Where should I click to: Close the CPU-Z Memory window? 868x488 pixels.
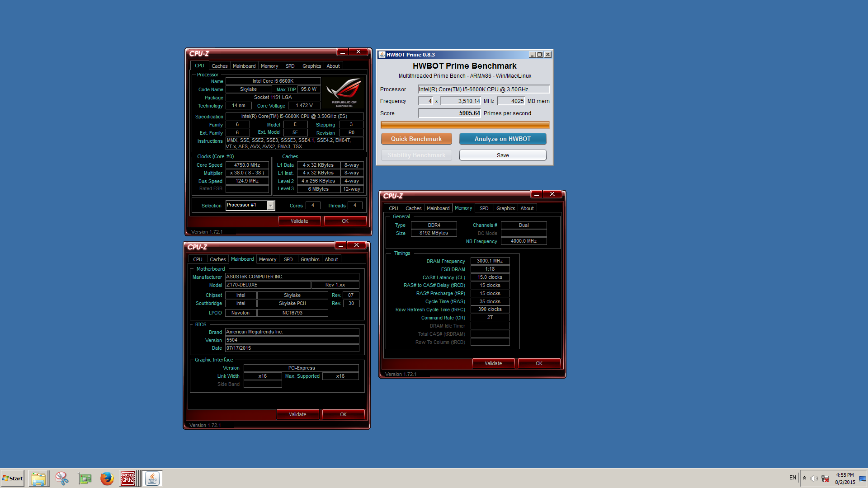552,194
